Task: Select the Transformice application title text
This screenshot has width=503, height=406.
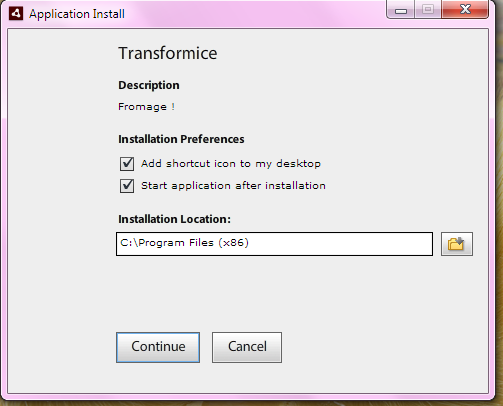Action: coord(168,53)
